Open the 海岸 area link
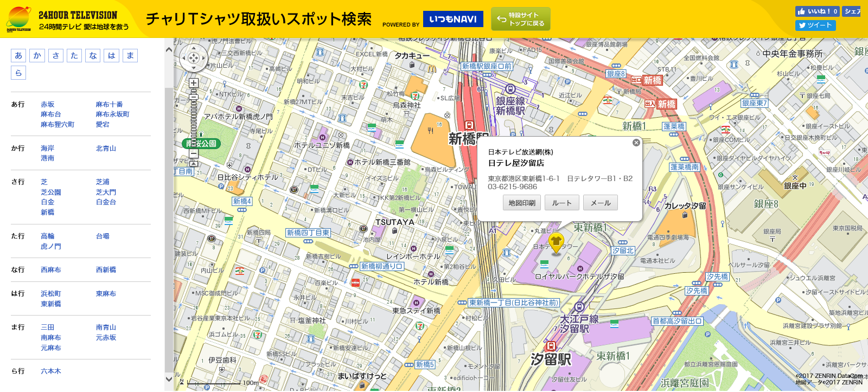 pos(47,149)
